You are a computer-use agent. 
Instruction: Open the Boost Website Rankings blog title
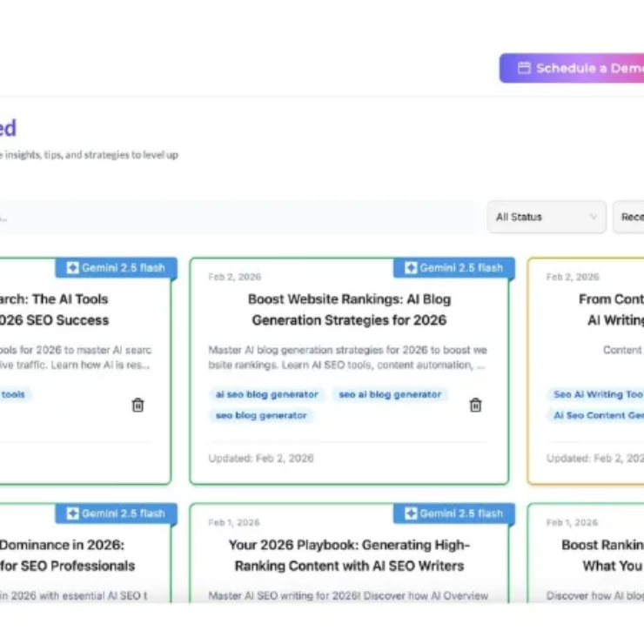(349, 310)
